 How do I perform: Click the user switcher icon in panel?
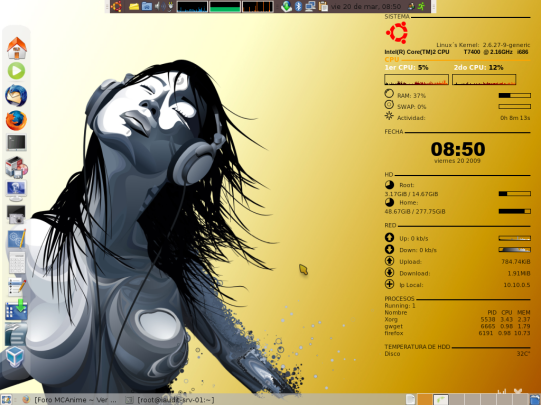(x=411, y=6)
